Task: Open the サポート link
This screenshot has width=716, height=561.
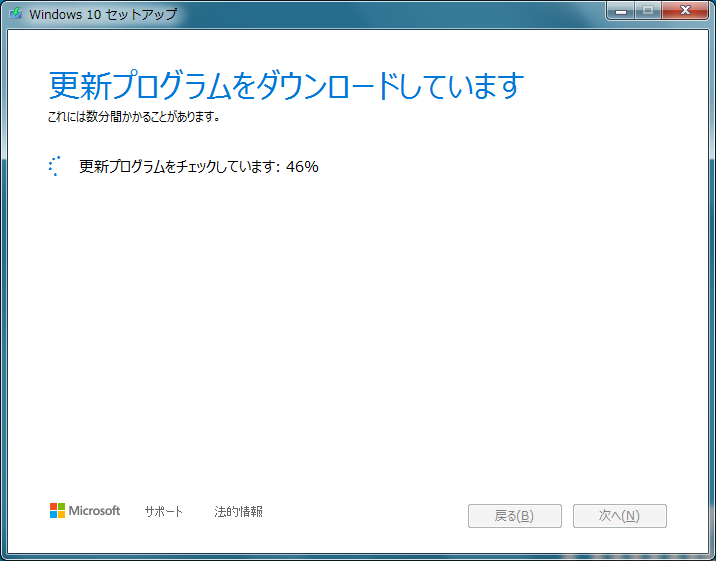Action: click(163, 512)
